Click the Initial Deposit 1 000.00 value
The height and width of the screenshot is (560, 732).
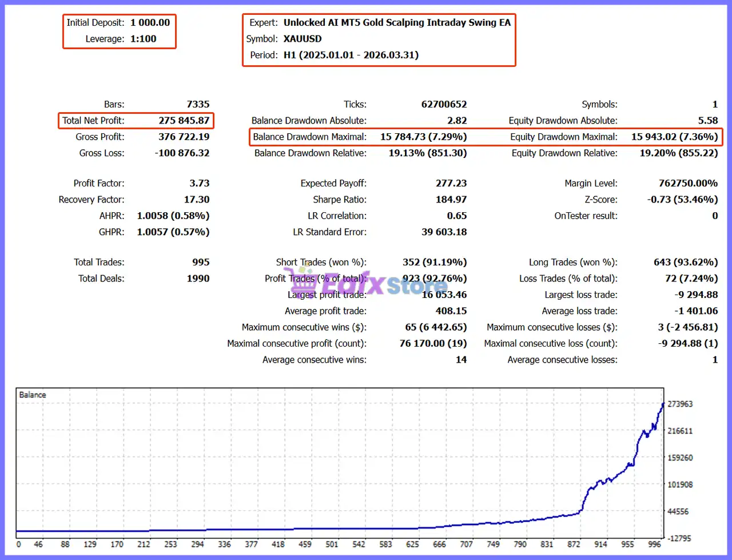click(150, 23)
